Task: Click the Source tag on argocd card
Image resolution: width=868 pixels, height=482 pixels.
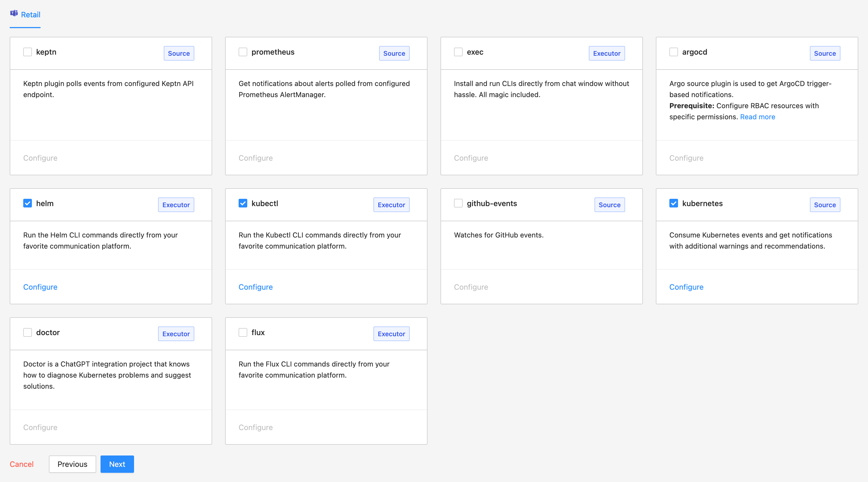Action: 825,53
